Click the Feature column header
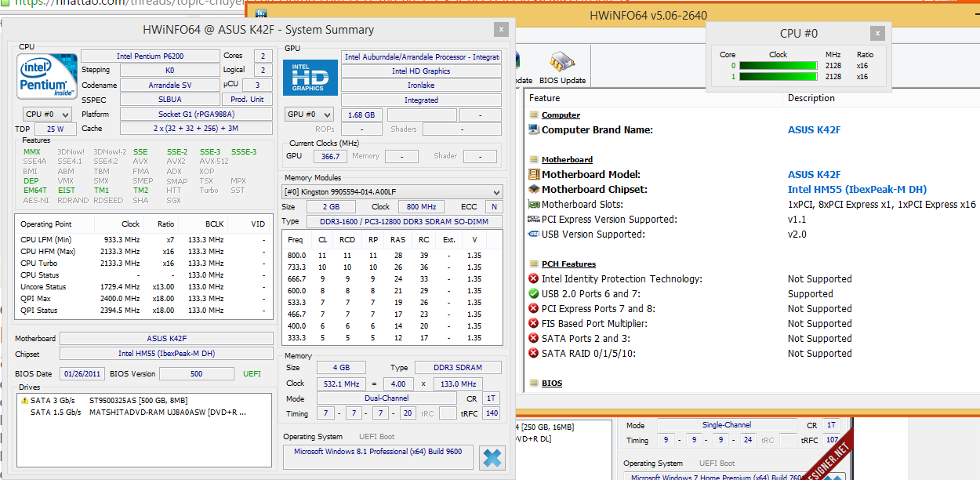 (544, 98)
